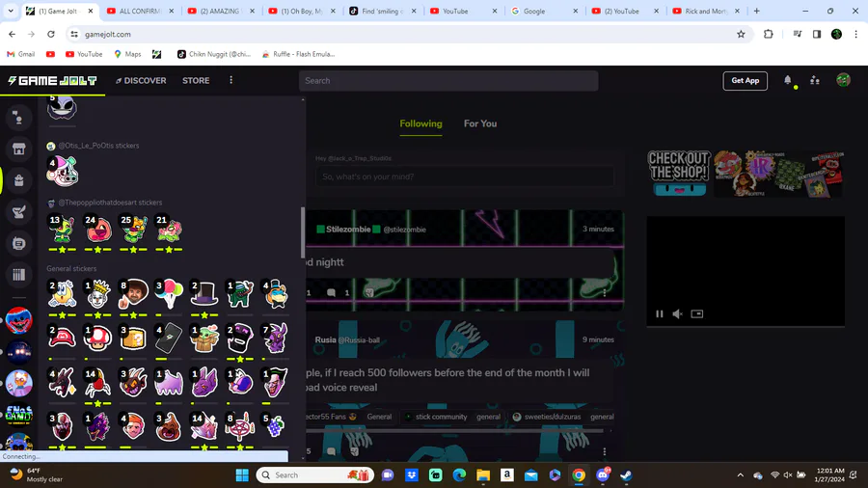Select the grapes sticker

(x=275, y=426)
